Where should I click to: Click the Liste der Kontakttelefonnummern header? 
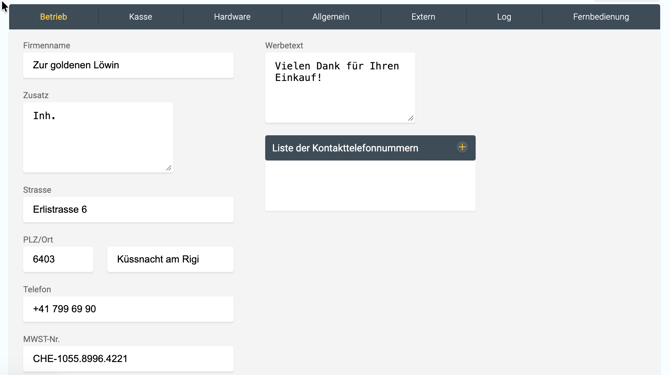[370, 148]
